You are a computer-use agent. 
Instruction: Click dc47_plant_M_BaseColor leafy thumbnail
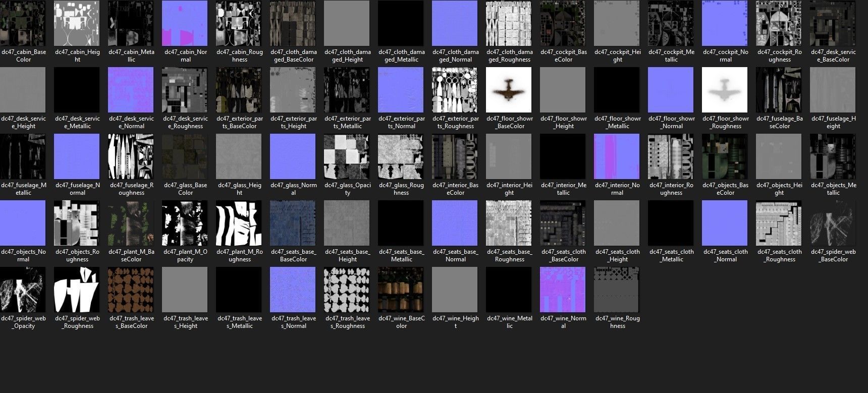point(131,223)
